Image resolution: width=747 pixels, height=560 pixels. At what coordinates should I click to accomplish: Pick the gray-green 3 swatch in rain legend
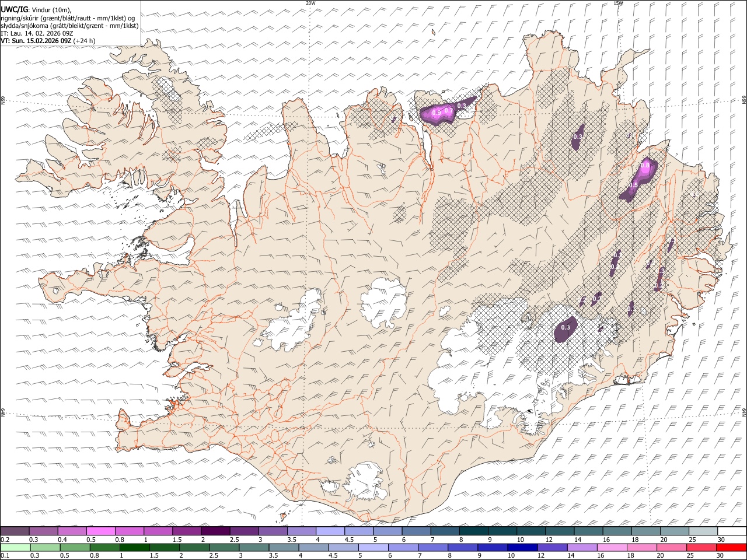point(254,547)
